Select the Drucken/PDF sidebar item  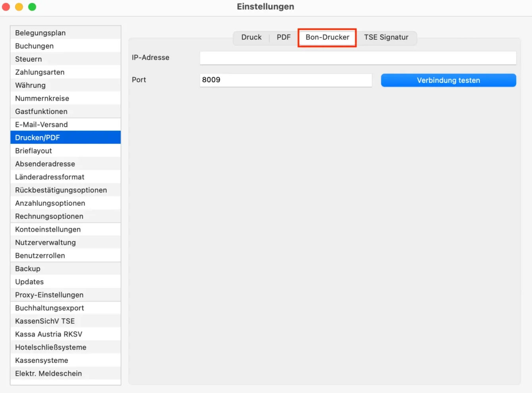[66, 138]
